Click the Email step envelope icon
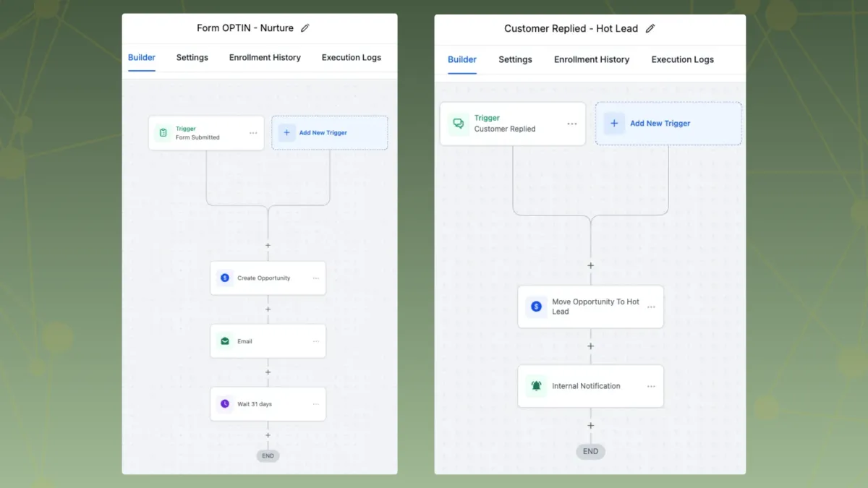The height and width of the screenshot is (488, 868). pos(224,341)
